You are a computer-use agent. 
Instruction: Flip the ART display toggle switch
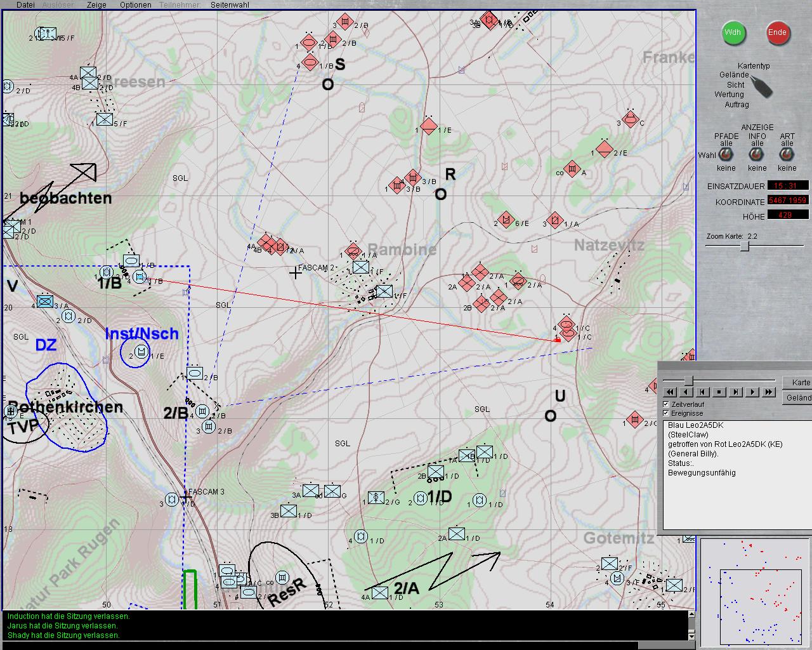pos(787,154)
